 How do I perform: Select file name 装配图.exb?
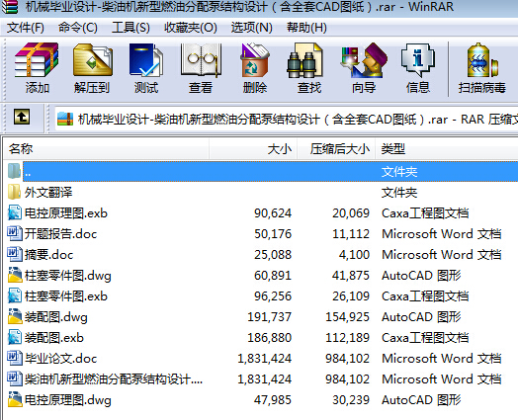pos(54,338)
